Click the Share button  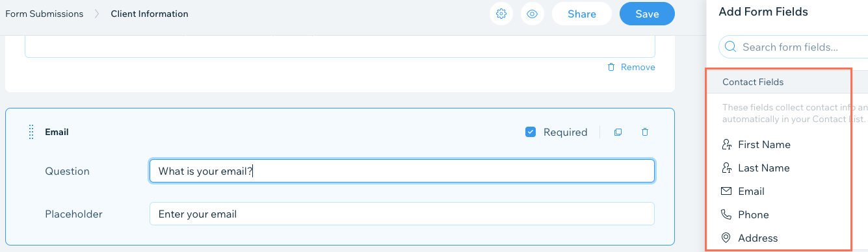coord(582,14)
